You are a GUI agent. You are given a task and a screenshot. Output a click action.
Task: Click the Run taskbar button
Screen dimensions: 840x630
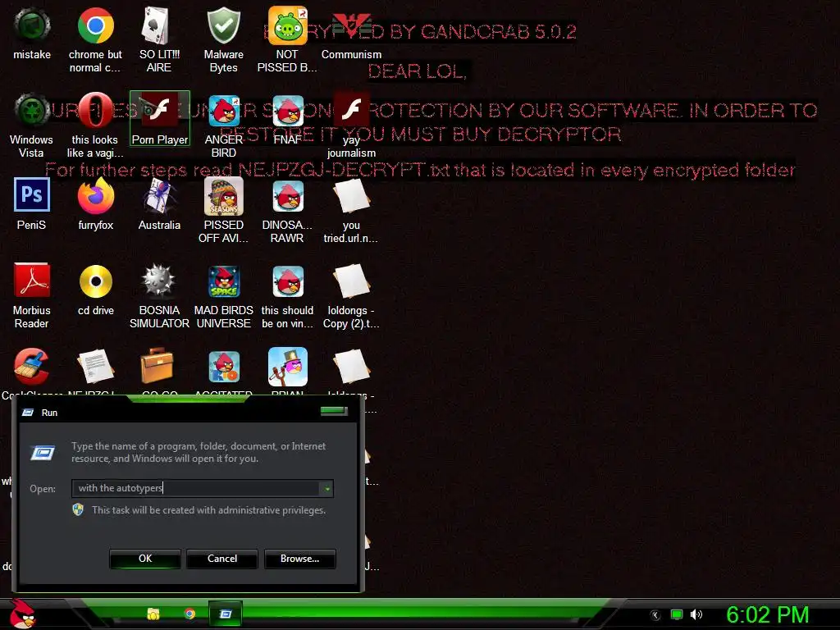click(x=226, y=614)
